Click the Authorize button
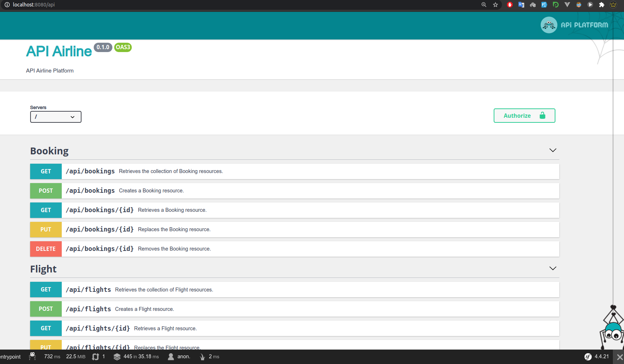This screenshot has width=624, height=364. pyautogui.click(x=524, y=116)
